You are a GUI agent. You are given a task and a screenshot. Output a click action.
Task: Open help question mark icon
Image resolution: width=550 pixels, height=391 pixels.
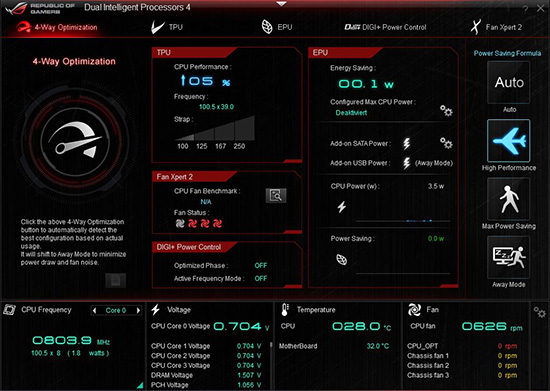[x=525, y=9]
